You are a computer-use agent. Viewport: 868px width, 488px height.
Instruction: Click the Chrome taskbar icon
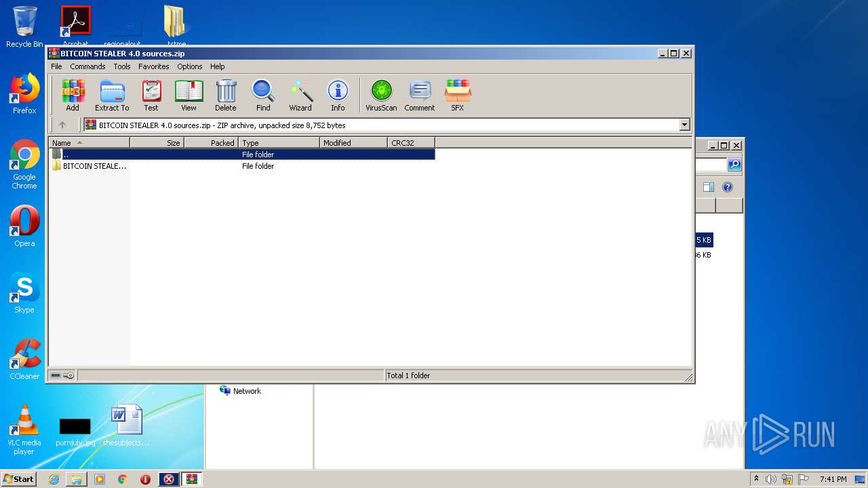(x=122, y=479)
